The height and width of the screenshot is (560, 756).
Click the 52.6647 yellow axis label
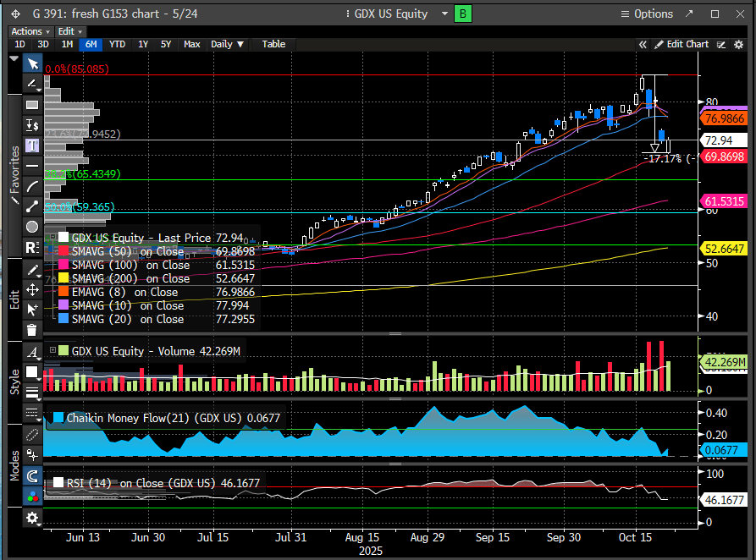(724, 249)
